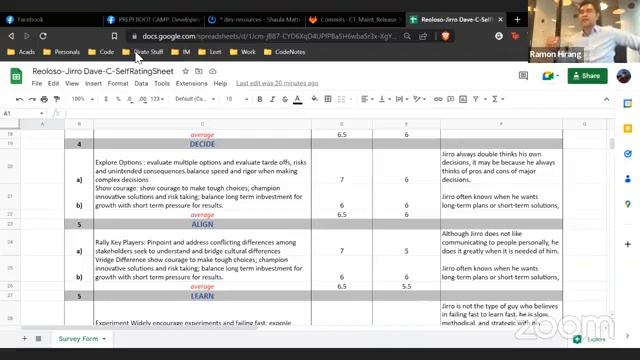Toggle strikethrough formatting

285,99
